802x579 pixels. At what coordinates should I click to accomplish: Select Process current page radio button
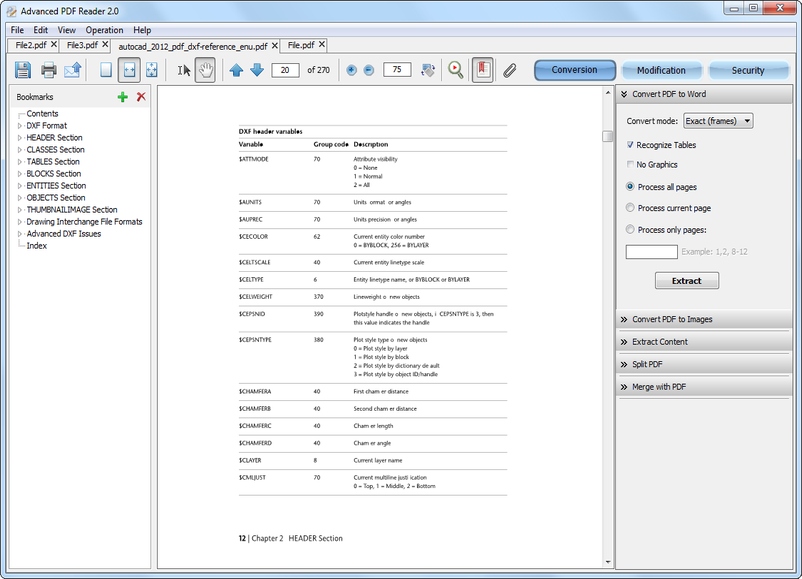pos(630,208)
